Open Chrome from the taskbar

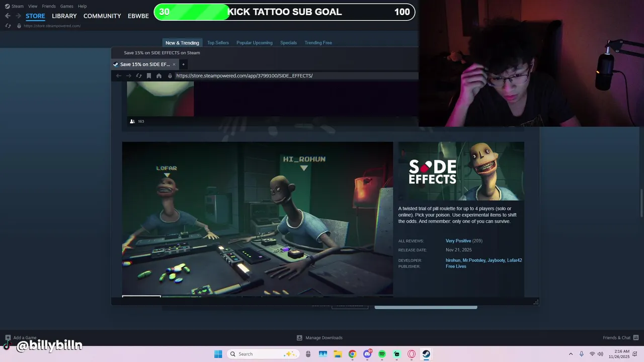[x=352, y=354]
